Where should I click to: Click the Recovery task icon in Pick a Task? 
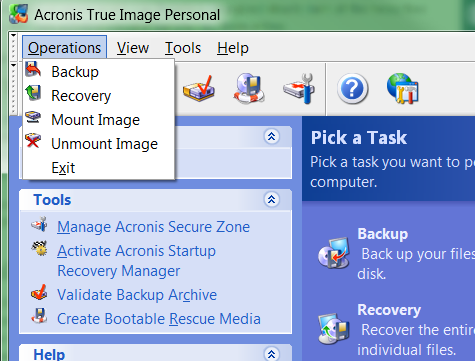pos(334,328)
